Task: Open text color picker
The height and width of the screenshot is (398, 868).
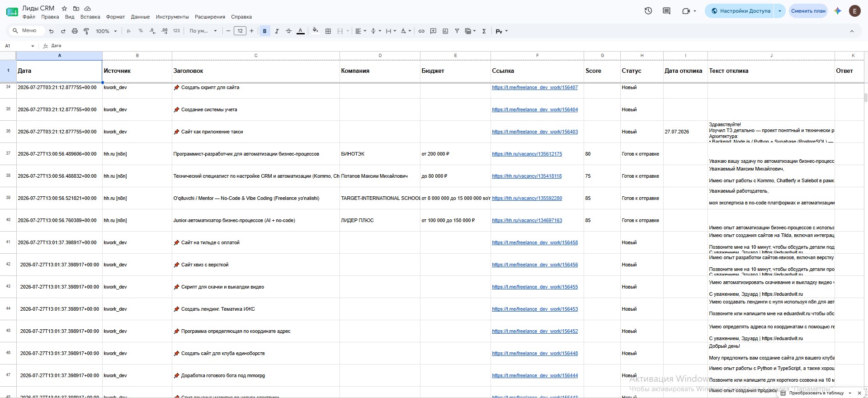Action: [x=300, y=31]
